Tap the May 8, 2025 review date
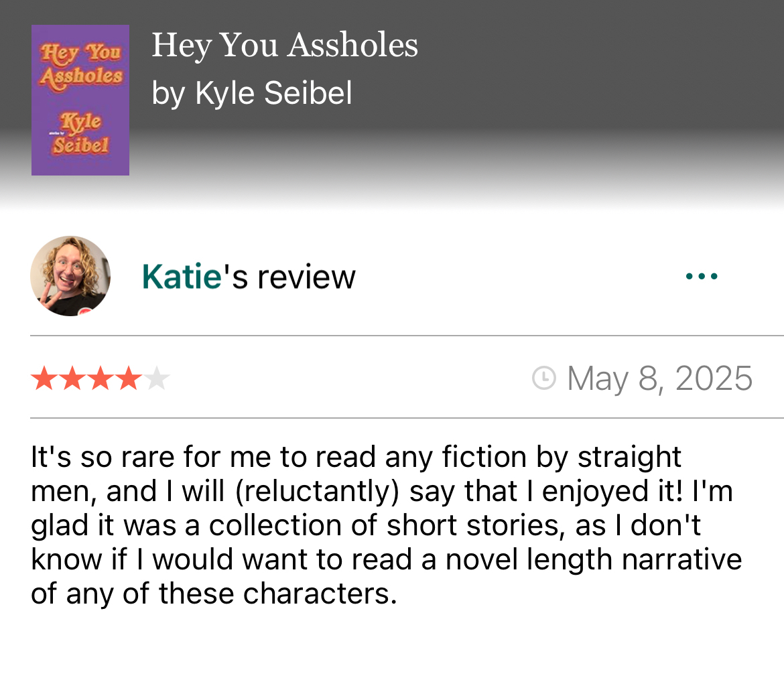Viewport: 784px width, 690px height. pyautogui.click(x=659, y=378)
